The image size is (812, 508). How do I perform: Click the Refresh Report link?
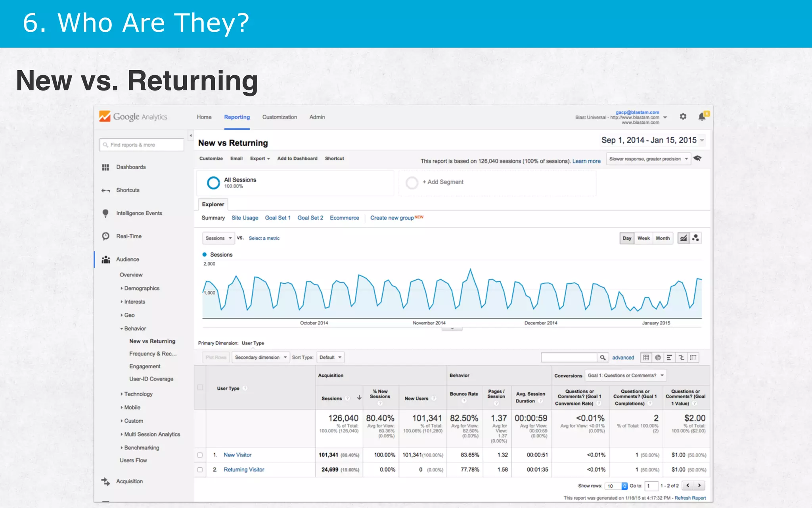690,498
